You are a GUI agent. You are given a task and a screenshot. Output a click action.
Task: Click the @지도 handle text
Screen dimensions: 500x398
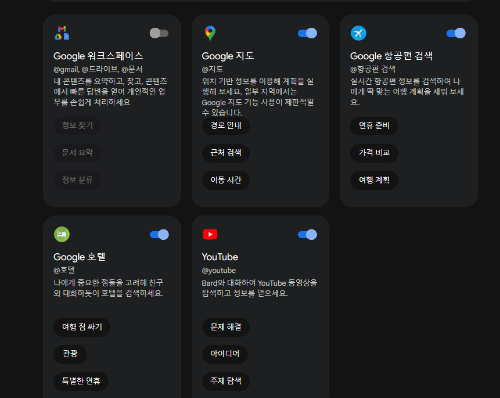click(x=212, y=69)
